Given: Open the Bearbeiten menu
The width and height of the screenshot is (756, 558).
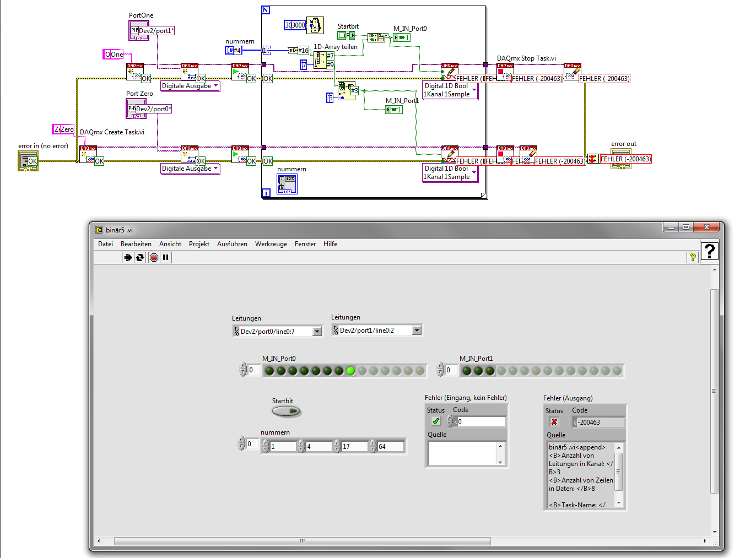Looking at the screenshot, I should click(x=136, y=244).
